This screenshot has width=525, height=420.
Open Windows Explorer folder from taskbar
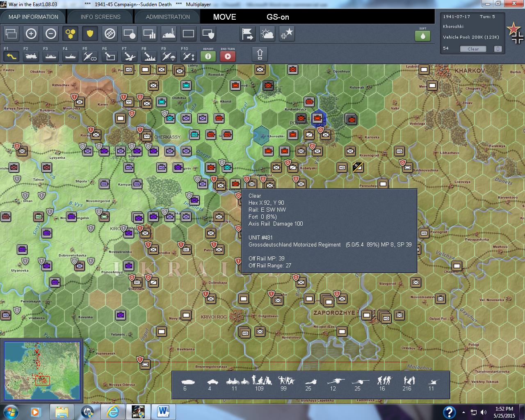coord(62,412)
